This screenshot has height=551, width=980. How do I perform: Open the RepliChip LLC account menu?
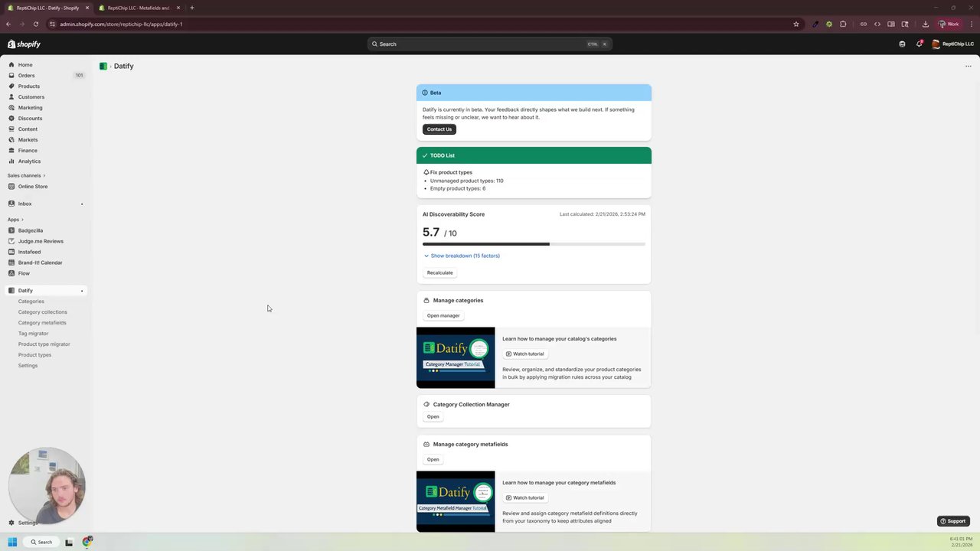952,44
